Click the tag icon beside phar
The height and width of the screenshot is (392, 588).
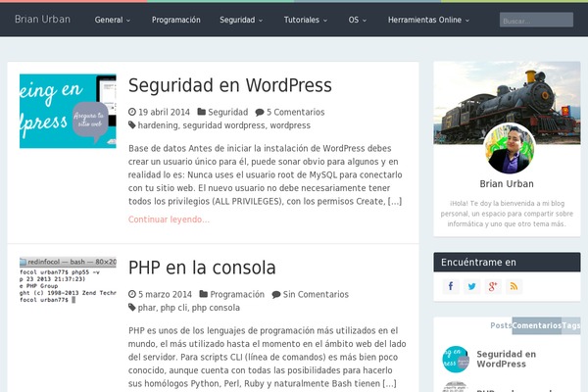click(x=132, y=307)
